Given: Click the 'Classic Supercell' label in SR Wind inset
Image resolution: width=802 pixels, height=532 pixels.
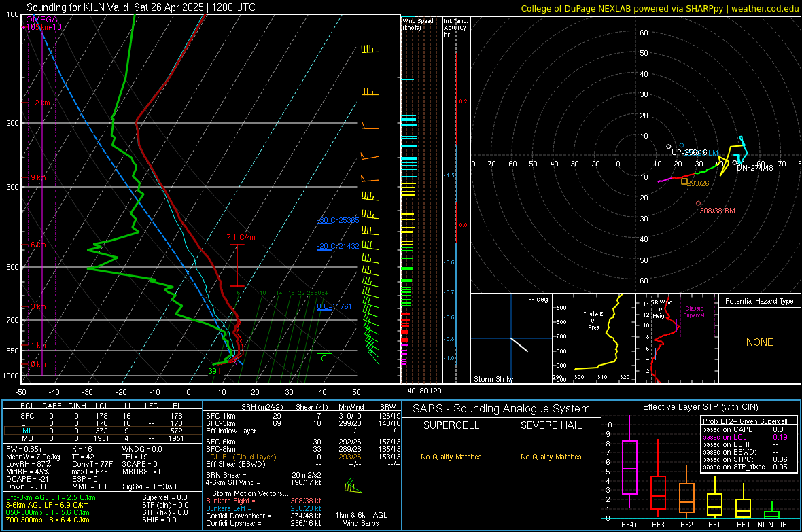Looking at the screenshot, I should [x=694, y=312].
